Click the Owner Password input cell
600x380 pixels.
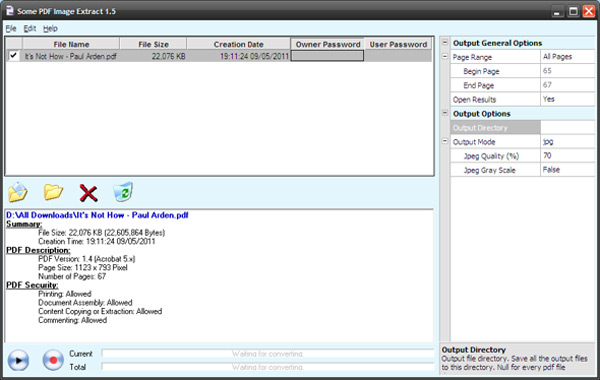click(x=328, y=56)
